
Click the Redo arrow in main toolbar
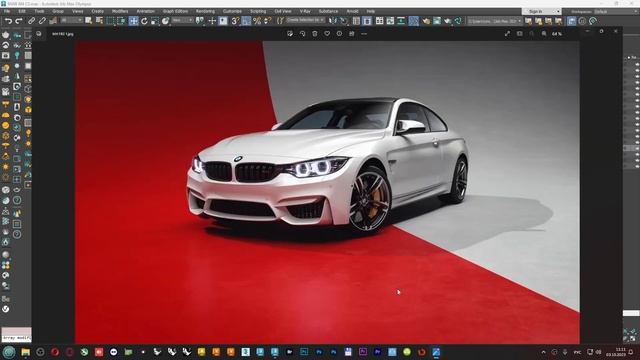click(19, 21)
